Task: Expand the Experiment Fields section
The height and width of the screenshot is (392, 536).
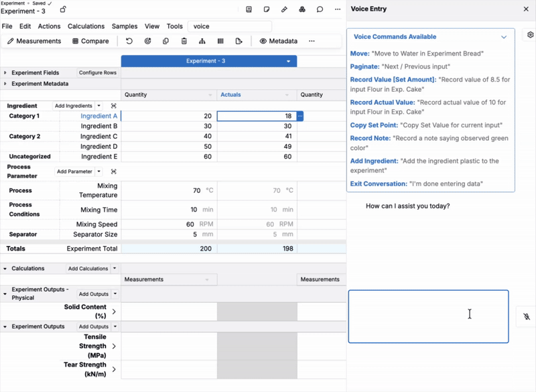Action: (x=5, y=73)
